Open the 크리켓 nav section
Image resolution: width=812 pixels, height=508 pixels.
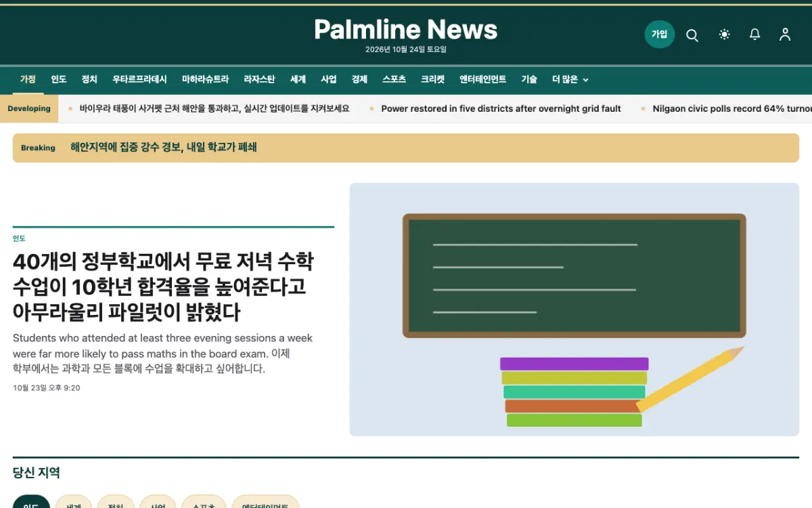(x=433, y=79)
